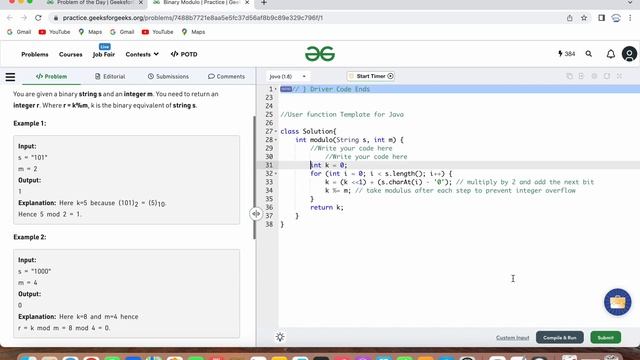Select the Binary Modulo browser tab
The image size is (640, 360).
click(201, 3)
